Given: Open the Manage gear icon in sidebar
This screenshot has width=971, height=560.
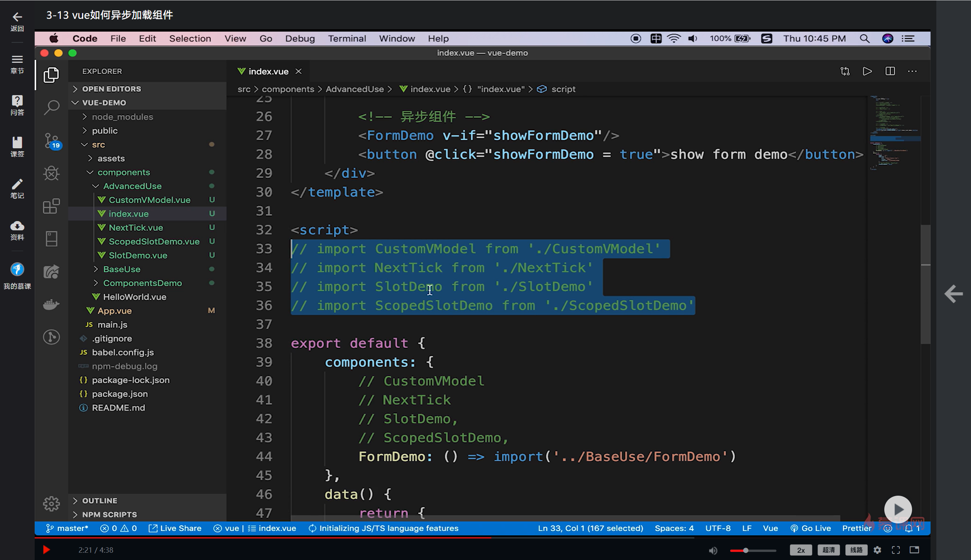Looking at the screenshot, I should click(51, 503).
